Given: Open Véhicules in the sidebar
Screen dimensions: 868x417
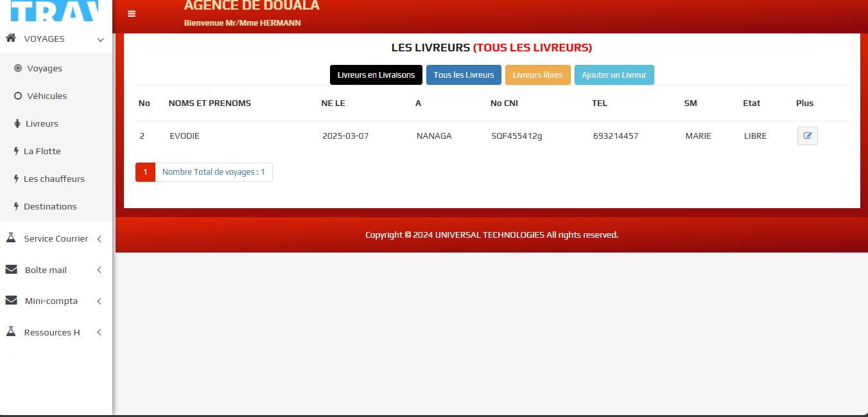Looking at the screenshot, I should (x=46, y=96).
